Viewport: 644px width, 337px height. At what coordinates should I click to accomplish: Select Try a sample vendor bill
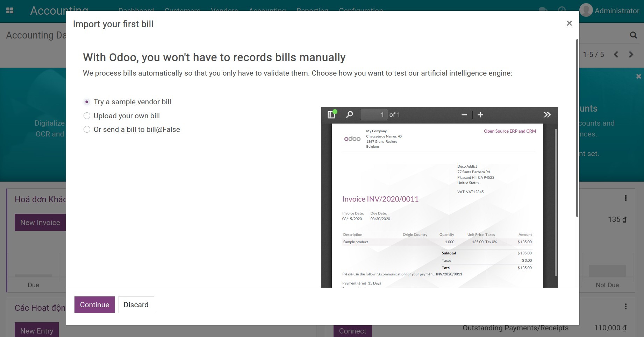point(87,102)
